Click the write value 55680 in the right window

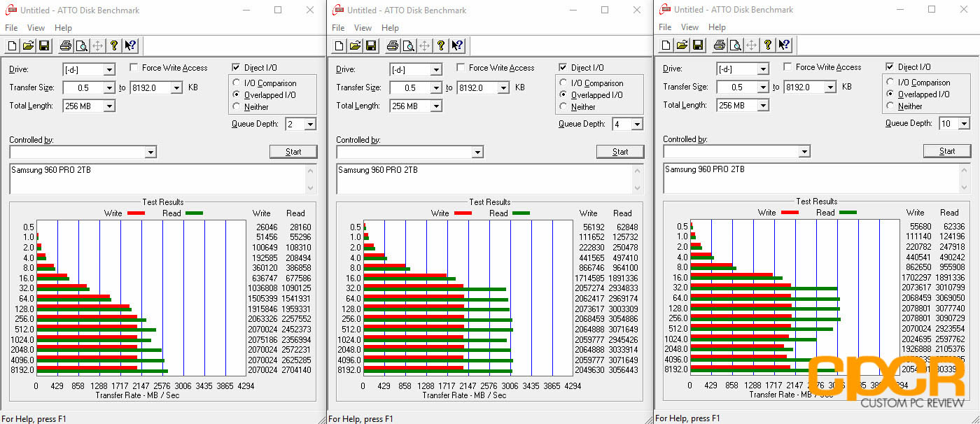click(919, 227)
